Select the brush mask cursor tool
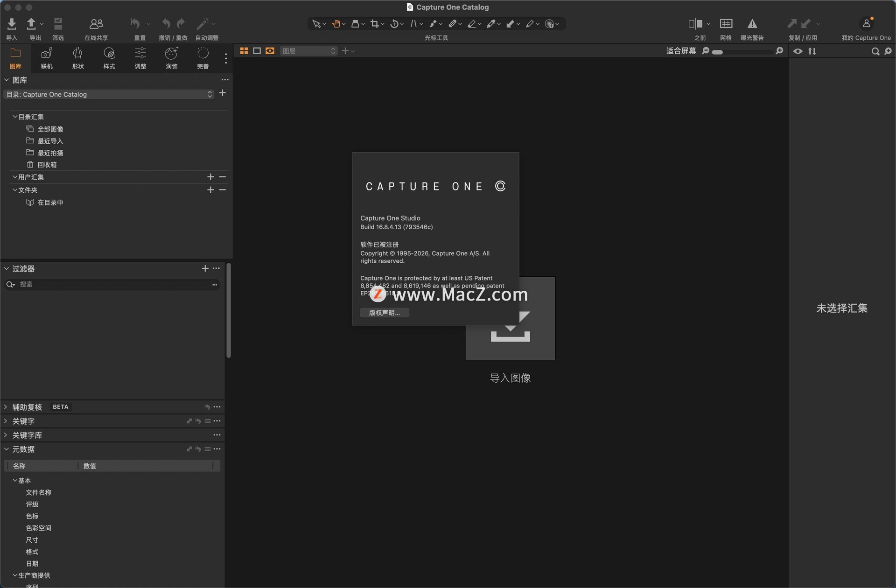Viewport: 896px width, 588px height. coord(433,24)
